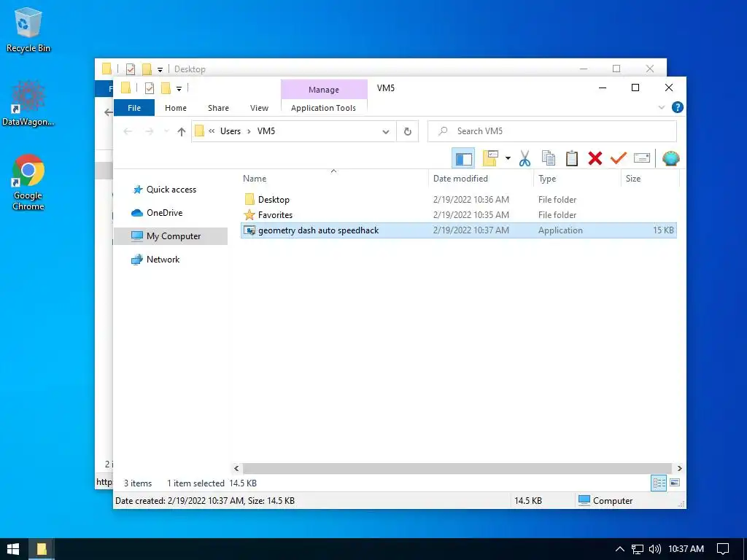This screenshot has width=747, height=560.
Task: Switch to Large icons view in the status bar
Action: (x=675, y=483)
